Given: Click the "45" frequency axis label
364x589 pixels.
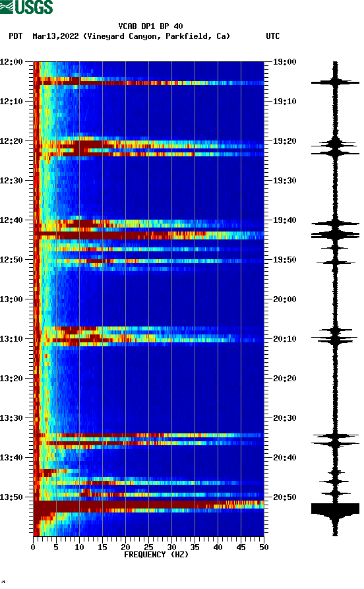Looking at the screenshot, I should pos(241,547).
